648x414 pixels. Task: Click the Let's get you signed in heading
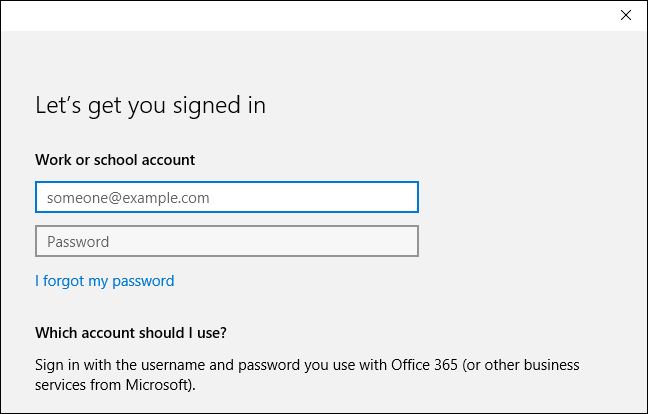click(150, 105)
